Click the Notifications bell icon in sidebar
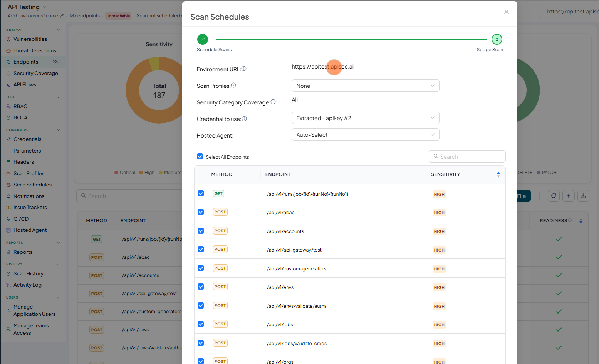 (8, 196)
